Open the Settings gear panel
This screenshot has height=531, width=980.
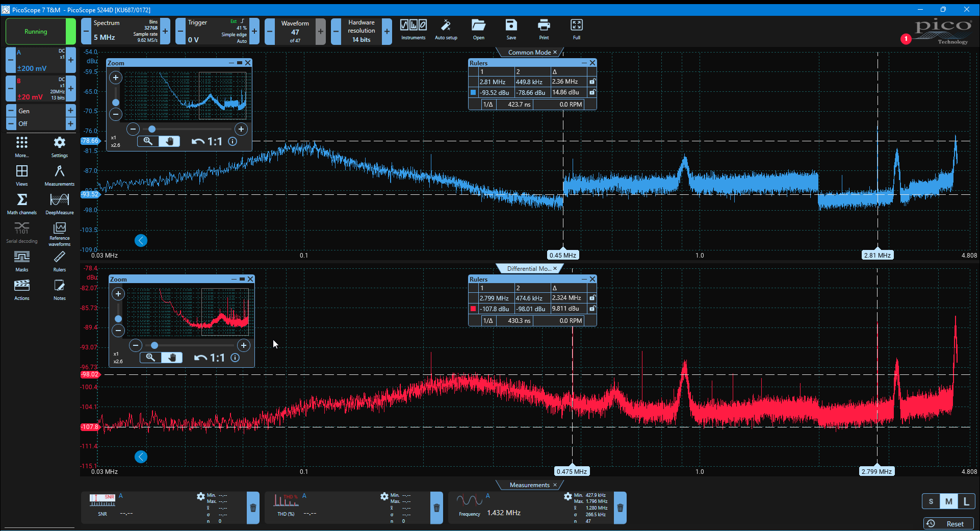click(60, 147)
